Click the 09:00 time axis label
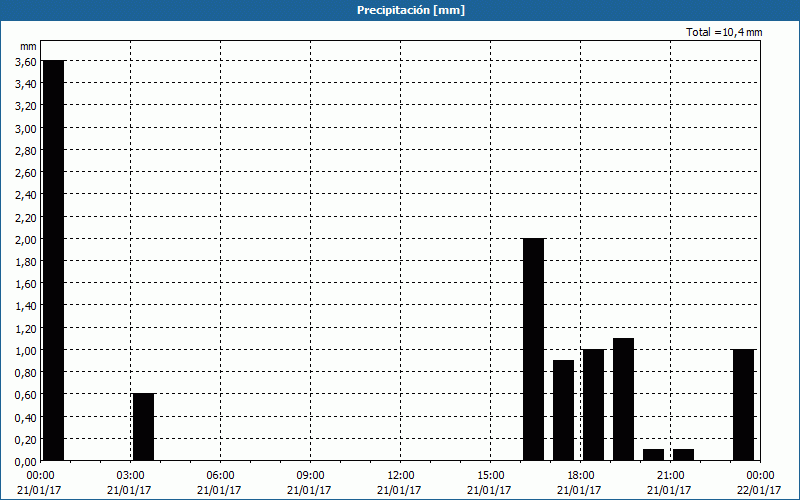800x500 pixels. coord(310,475)
